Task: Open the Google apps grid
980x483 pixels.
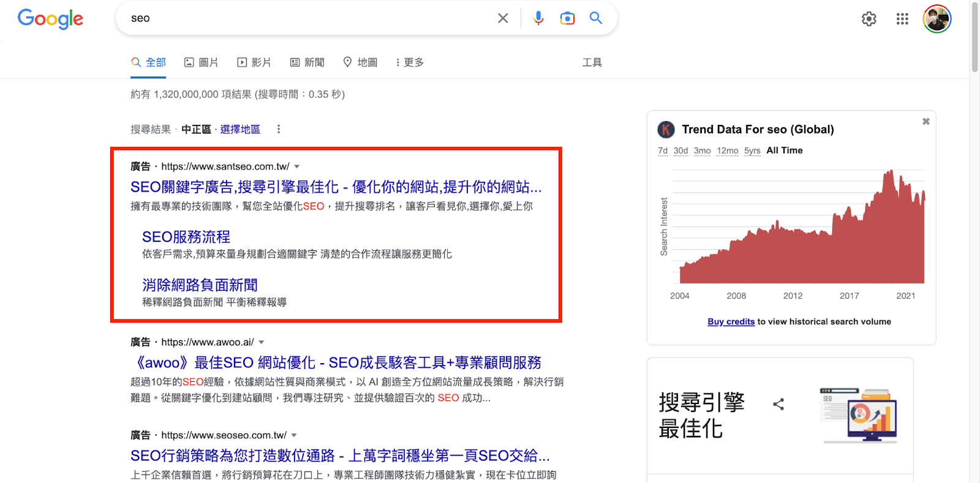Action: [902, 19]
